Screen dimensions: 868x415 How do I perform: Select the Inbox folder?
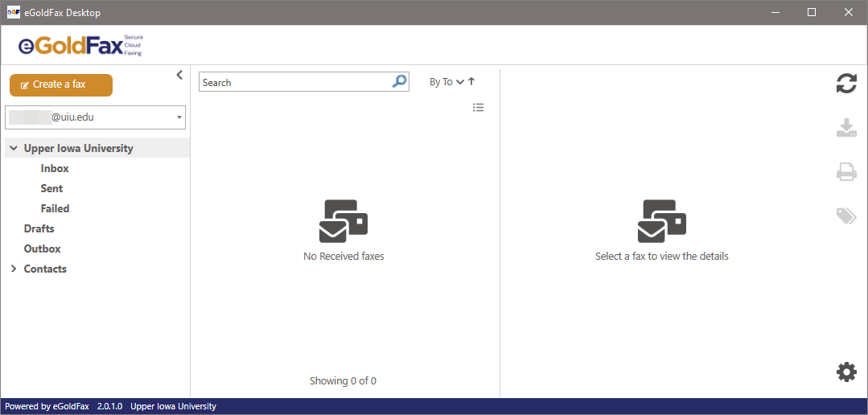[55, 168]
